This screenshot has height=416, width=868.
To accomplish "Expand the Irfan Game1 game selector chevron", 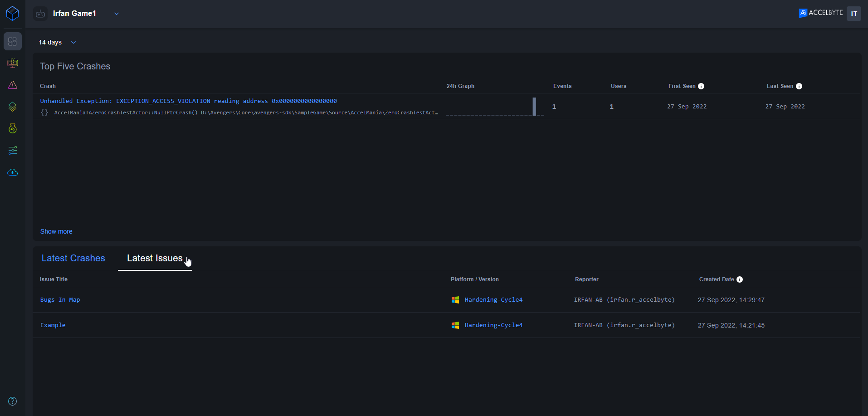I will [117, 14].
